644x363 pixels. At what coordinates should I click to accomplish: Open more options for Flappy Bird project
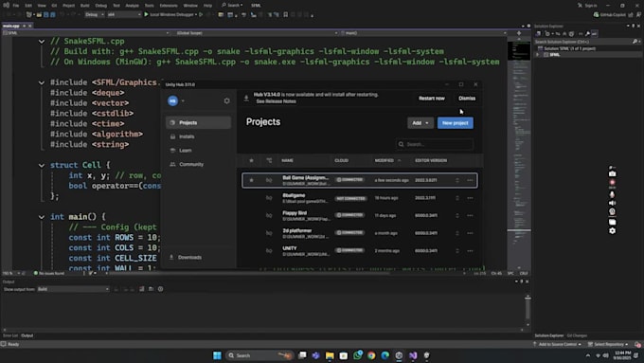click(470, 215)
